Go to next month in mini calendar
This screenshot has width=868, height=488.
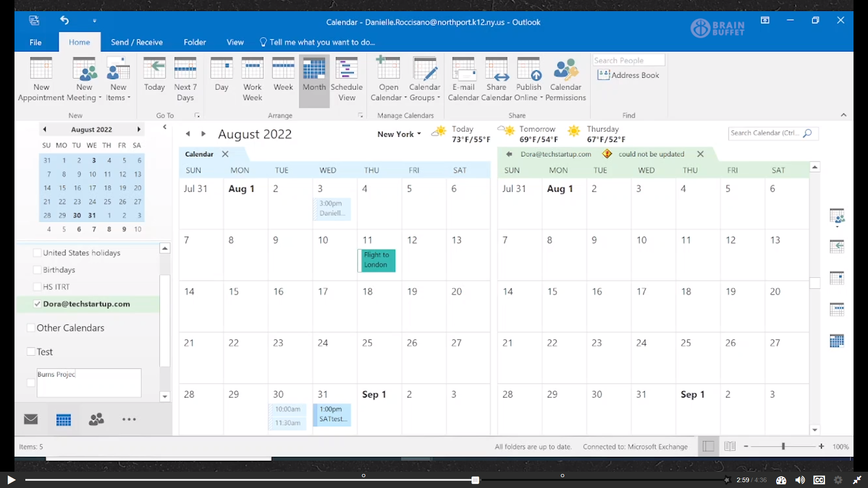tap(139, 129)
